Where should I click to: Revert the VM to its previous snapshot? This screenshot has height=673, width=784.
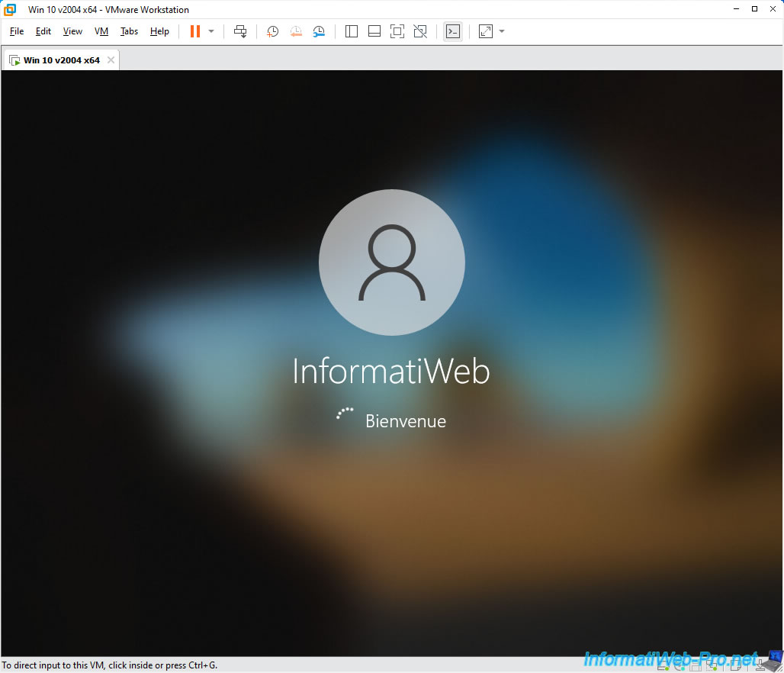coord(296,31)
